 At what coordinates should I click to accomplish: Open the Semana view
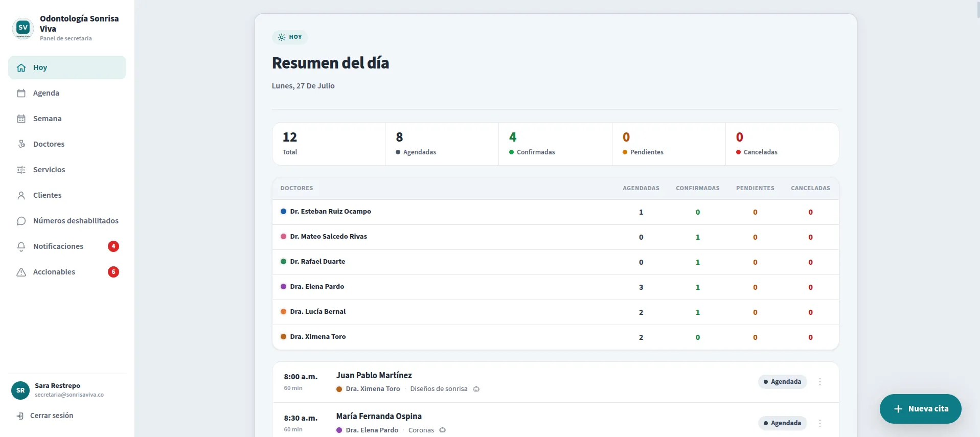67,119
